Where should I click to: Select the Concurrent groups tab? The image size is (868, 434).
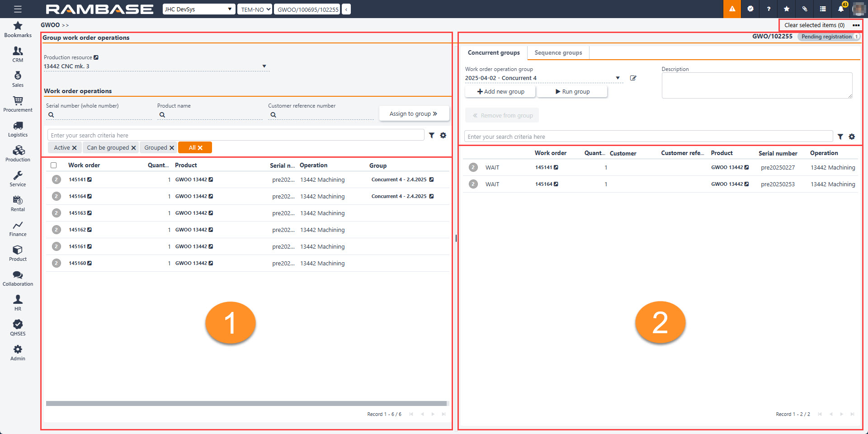point(494,53)
